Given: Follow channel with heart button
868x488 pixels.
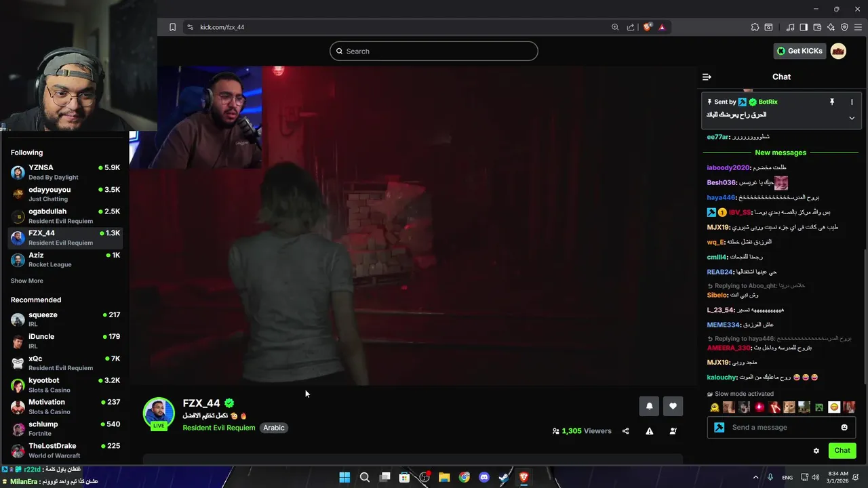Looking at the screenshot, I should [673, 406].
